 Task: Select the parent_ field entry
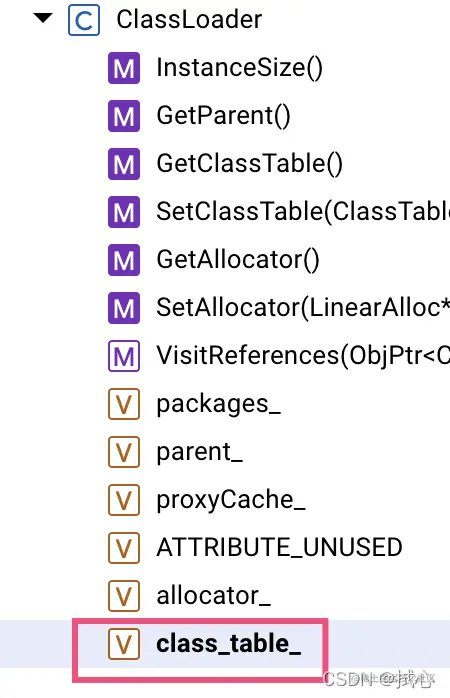[200, 452]
